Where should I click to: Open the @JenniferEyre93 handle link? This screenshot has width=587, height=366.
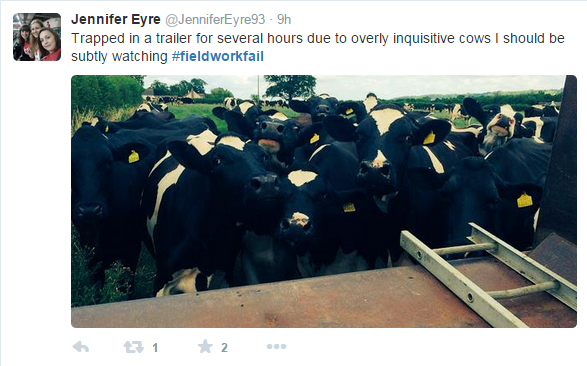point(215,19)
